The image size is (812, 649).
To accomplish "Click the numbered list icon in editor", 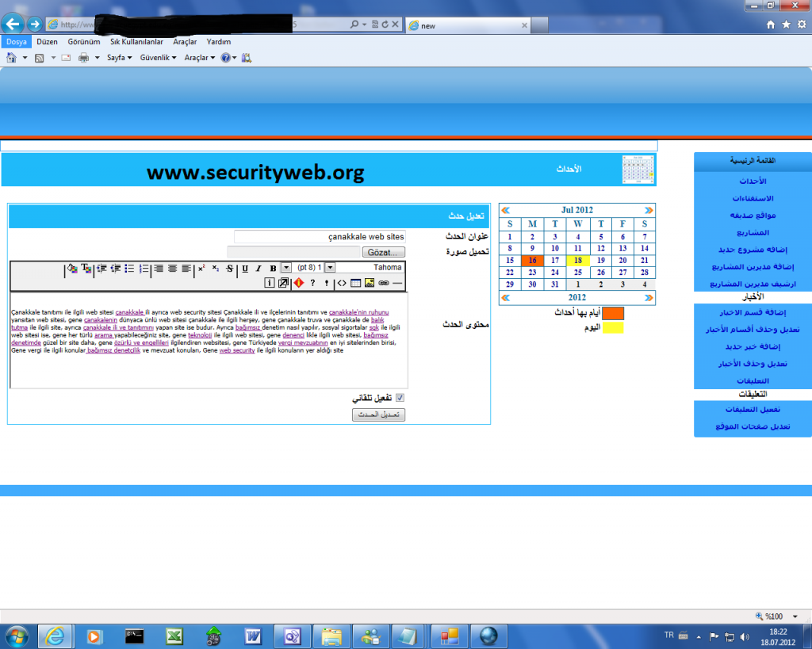I will pos(144,268).
